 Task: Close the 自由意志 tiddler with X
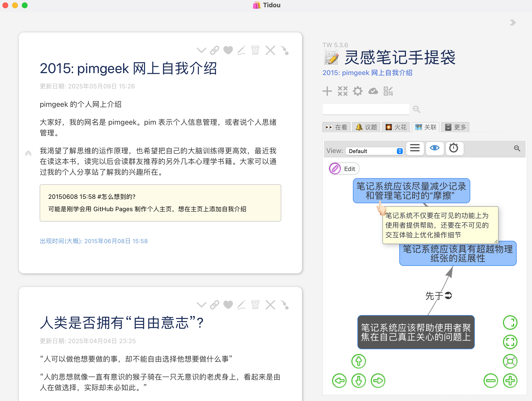[x=270, y=305]
